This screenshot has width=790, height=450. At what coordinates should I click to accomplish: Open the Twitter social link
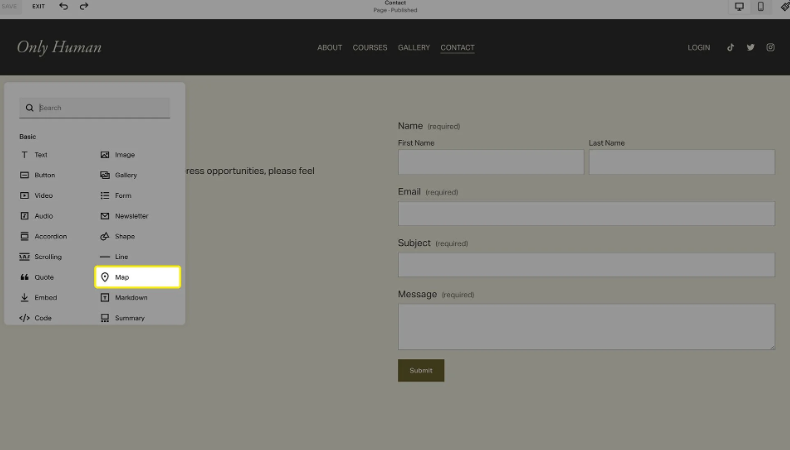coord(750,47)
